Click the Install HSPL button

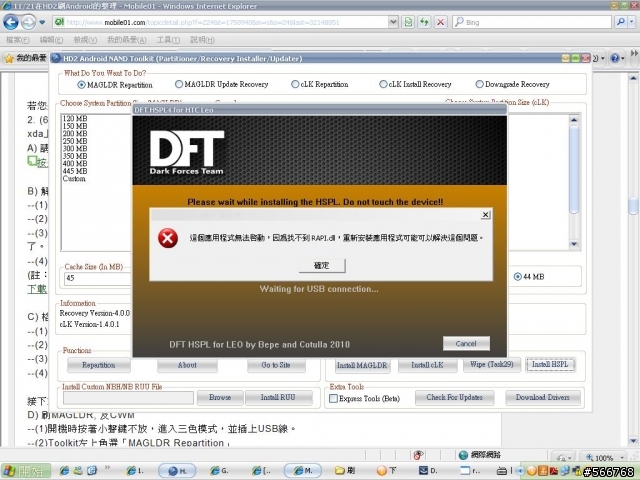550,364
